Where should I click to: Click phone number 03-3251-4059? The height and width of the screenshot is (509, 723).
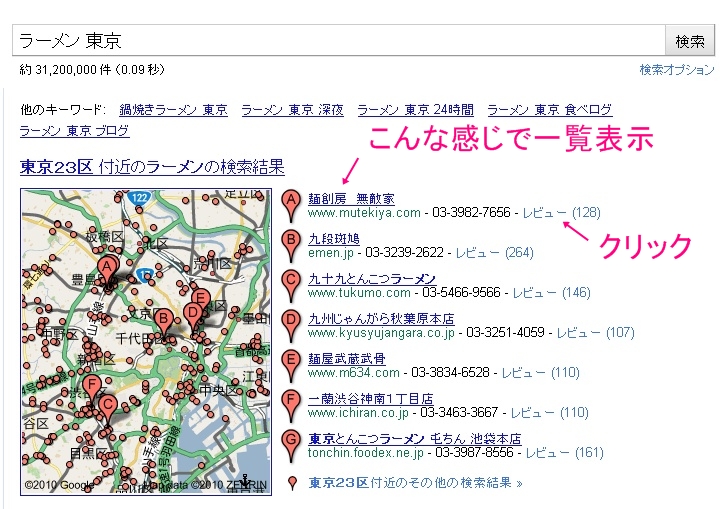[x=505, y=332]
